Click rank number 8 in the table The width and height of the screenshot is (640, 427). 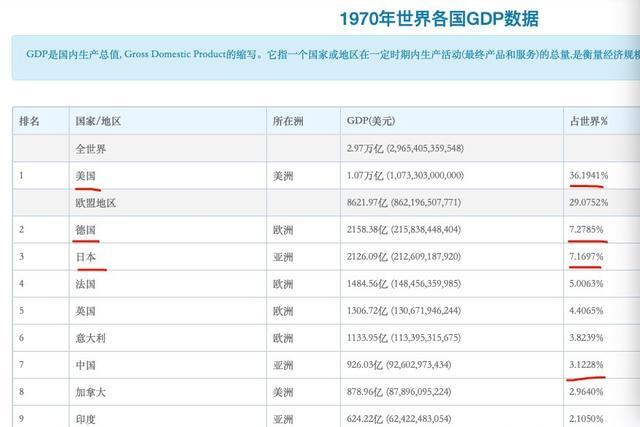click(21, 391)
